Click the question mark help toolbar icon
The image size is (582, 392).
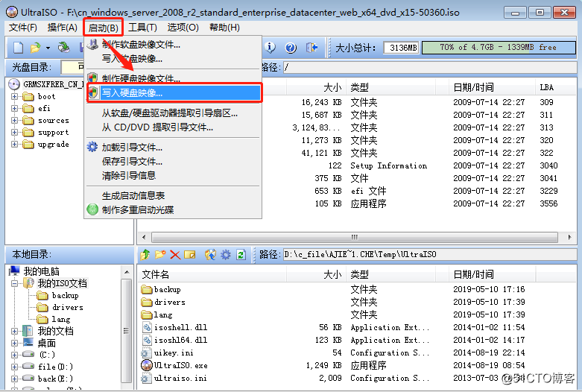coord(291,48)
